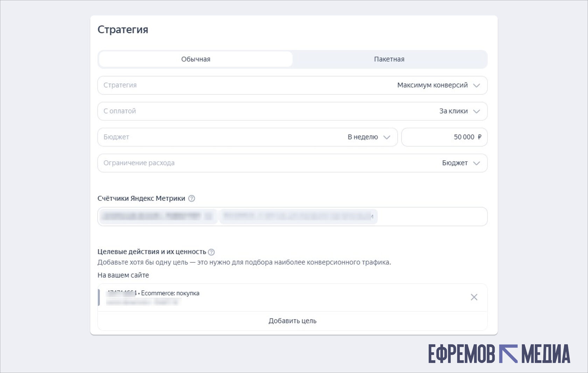
Task: Switch to the Обычная strategy mode
Action: pyautogui.click(x=196, y=59)
